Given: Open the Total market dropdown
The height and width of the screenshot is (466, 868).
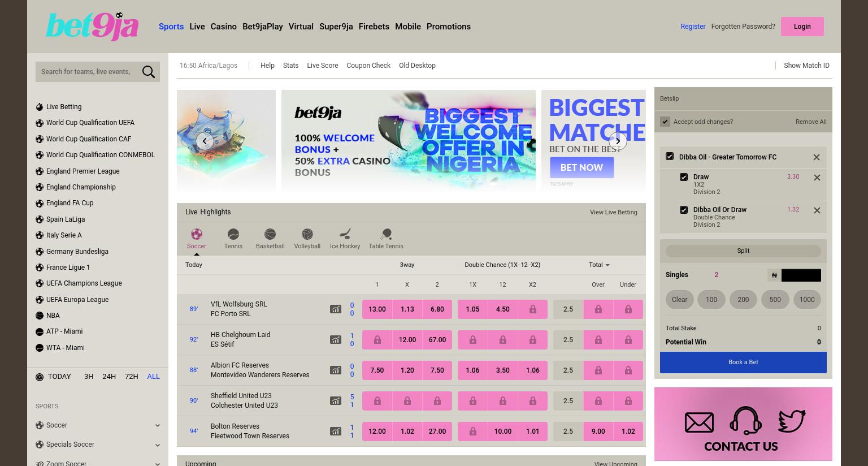Looking at the screenshot, I should [599, 265].
